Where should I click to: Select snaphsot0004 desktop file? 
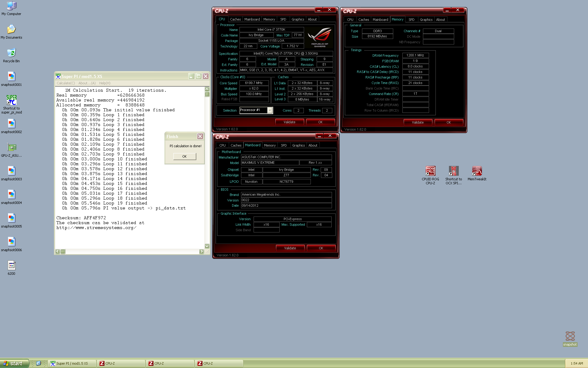click(x=11, y=197)
